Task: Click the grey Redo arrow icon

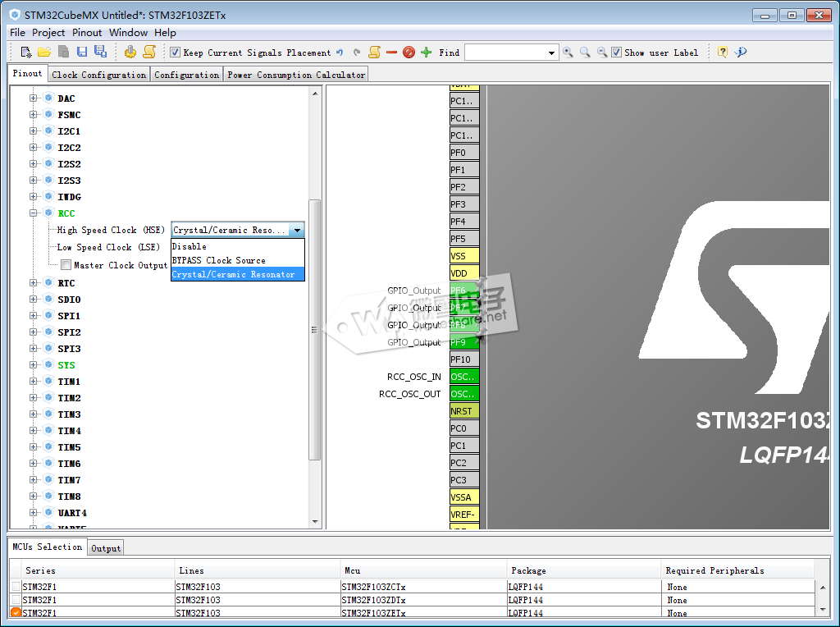Action: pyautogui.click(x=357, y=52)
